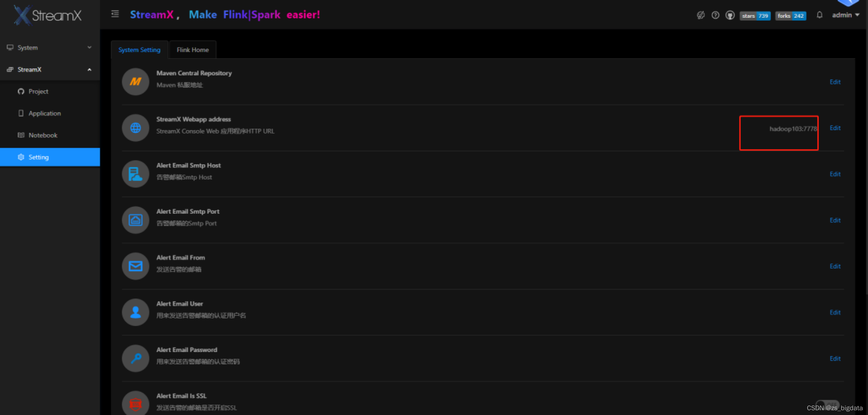Open the admin user dropdown

[845, 15]
